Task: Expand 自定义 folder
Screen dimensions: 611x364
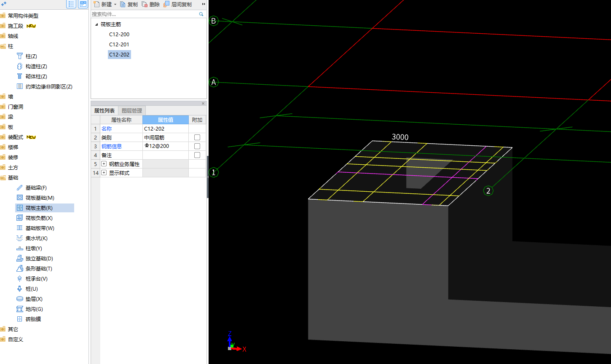Action: (3, 339)
